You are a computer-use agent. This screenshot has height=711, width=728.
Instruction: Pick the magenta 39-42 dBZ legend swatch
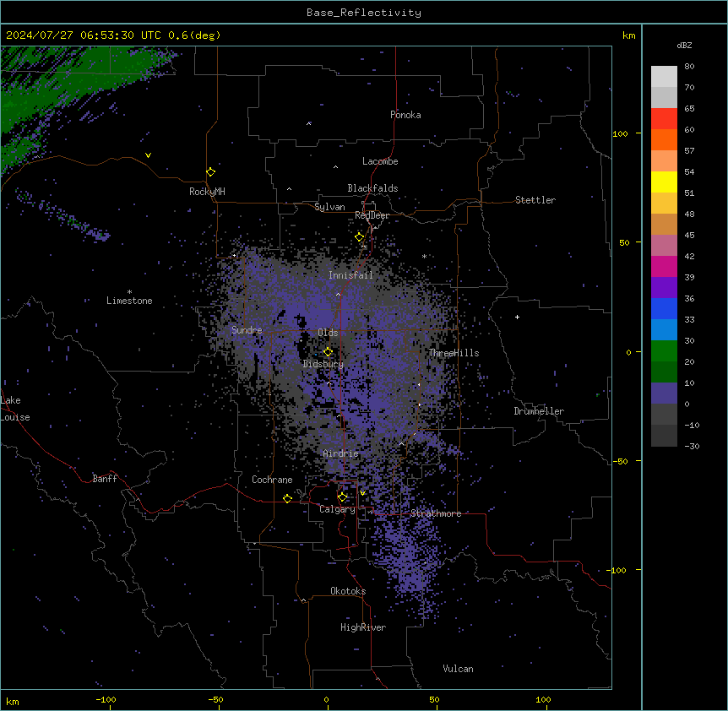(664, 266)
